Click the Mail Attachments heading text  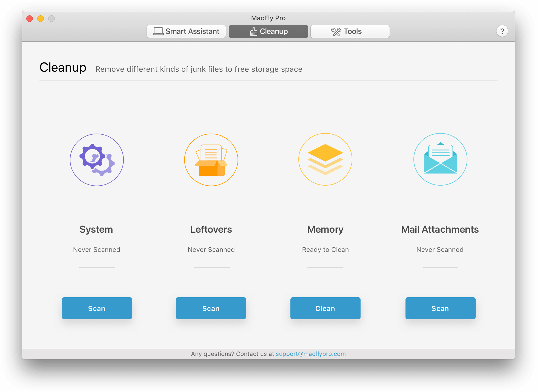440,229
